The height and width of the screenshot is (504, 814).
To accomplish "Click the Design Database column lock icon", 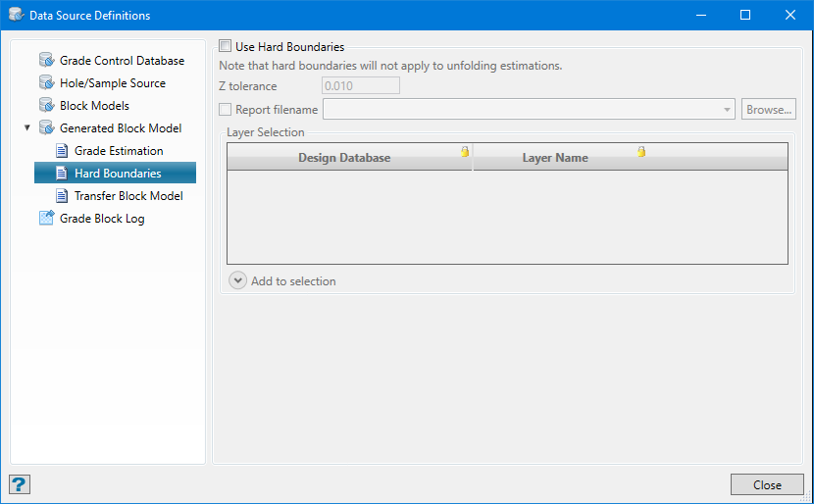I will [x=465, y=151].
